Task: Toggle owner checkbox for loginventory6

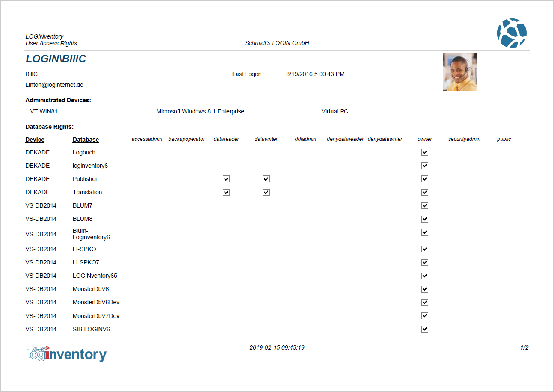Action: point(425,166)
